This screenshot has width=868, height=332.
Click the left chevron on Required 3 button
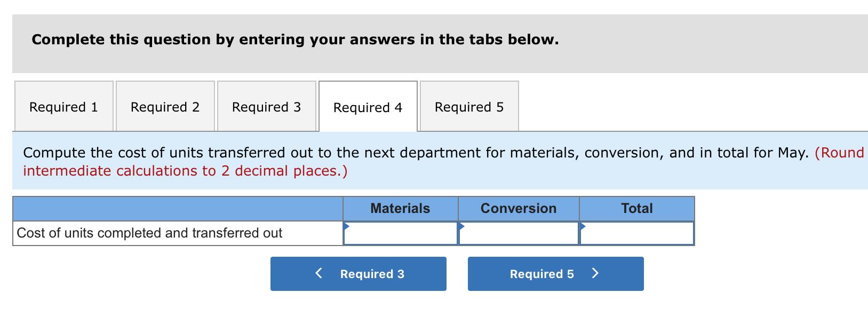[x=318, y=273]
